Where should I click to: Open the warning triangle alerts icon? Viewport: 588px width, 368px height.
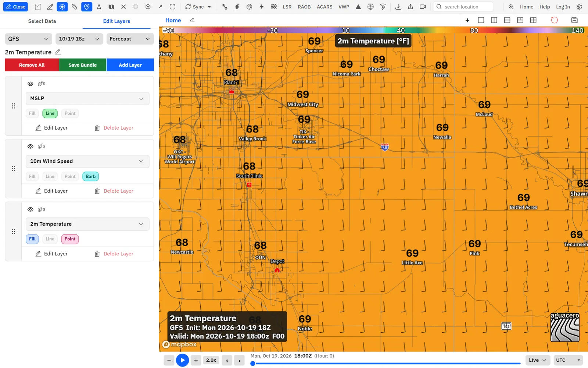(x=358, y=7)
